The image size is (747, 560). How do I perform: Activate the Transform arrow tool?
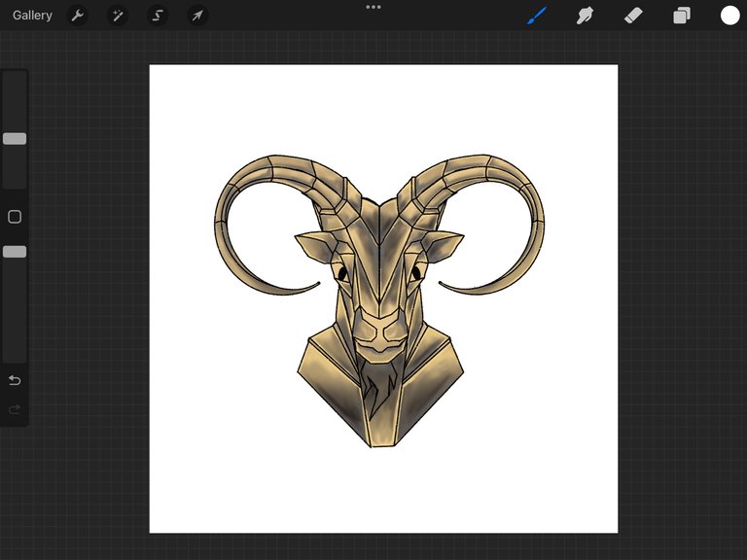coord(197,16)
